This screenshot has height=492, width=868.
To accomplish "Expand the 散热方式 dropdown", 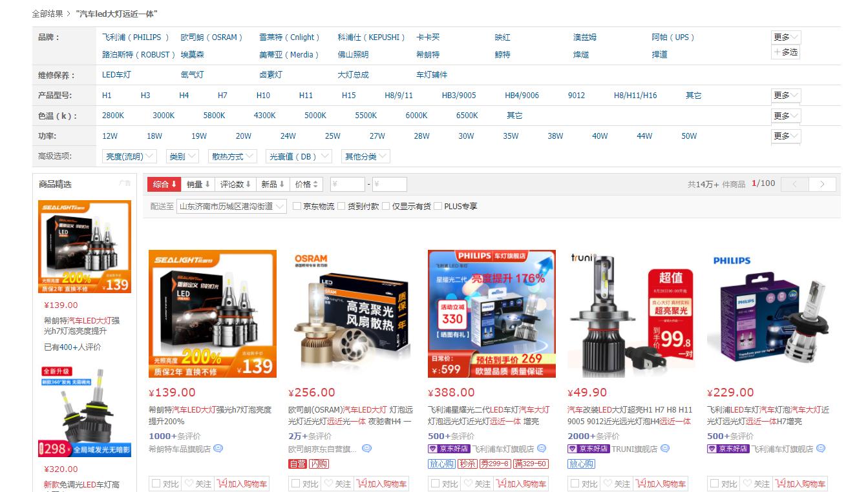I will 233,156.
